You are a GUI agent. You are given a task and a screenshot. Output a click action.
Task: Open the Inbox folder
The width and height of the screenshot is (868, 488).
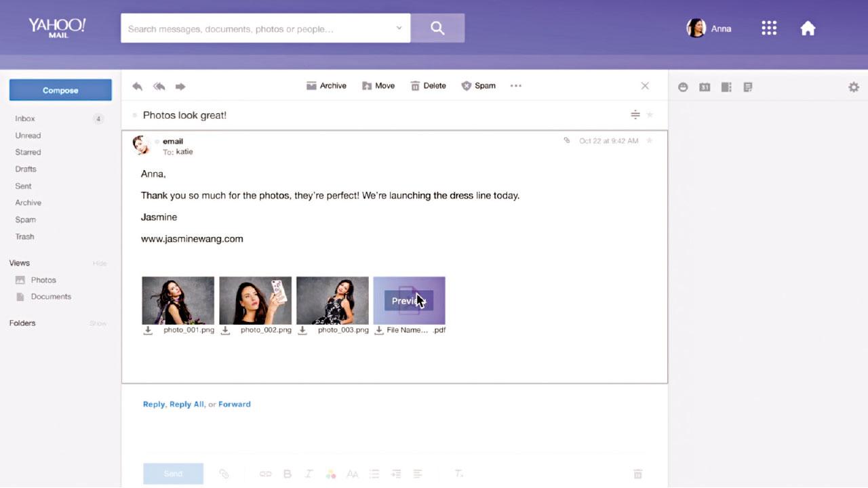pyautogui.click(x=25, y=119)
